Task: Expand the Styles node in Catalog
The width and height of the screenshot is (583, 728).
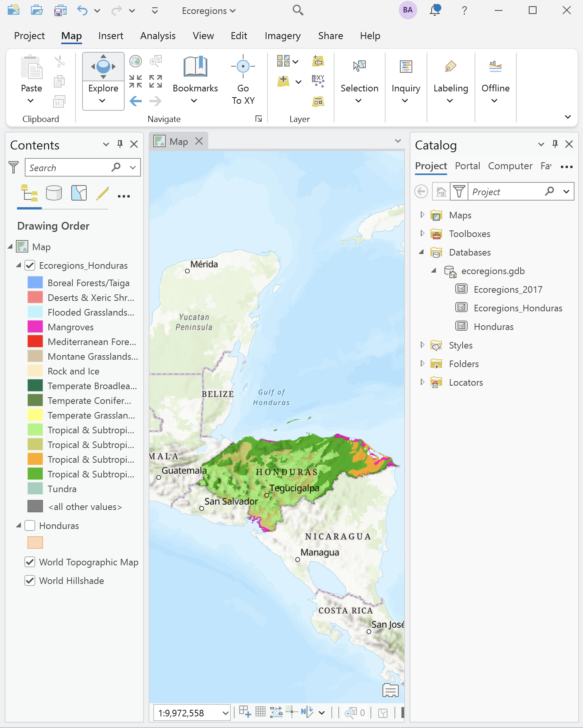Action: point(422,345)
